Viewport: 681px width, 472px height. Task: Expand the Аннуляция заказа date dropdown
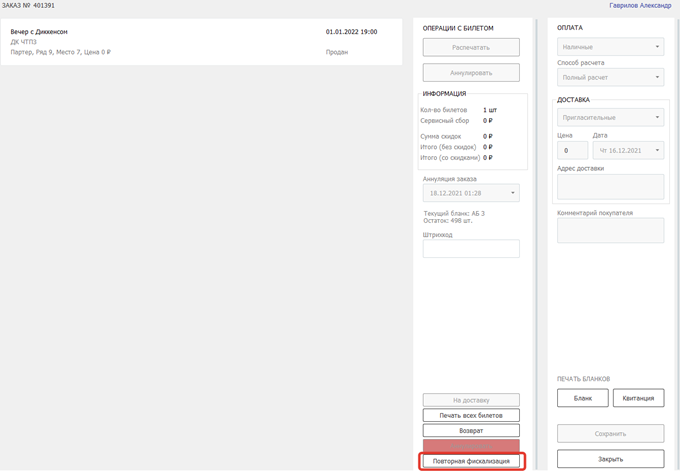[471, 193]
